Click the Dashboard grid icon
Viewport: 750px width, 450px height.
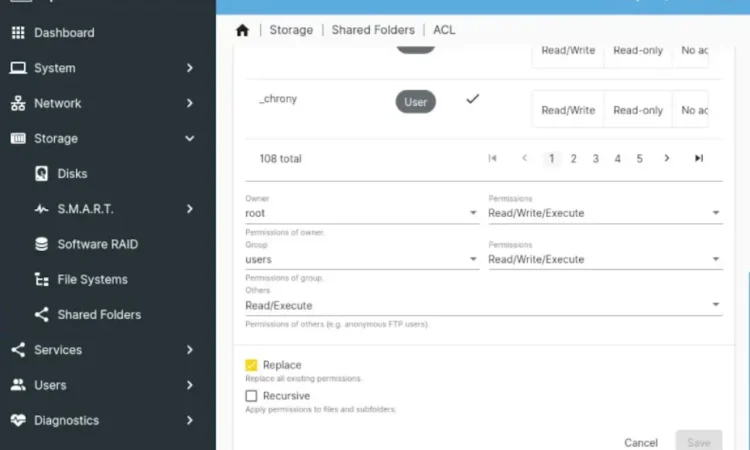coord(18,33)
